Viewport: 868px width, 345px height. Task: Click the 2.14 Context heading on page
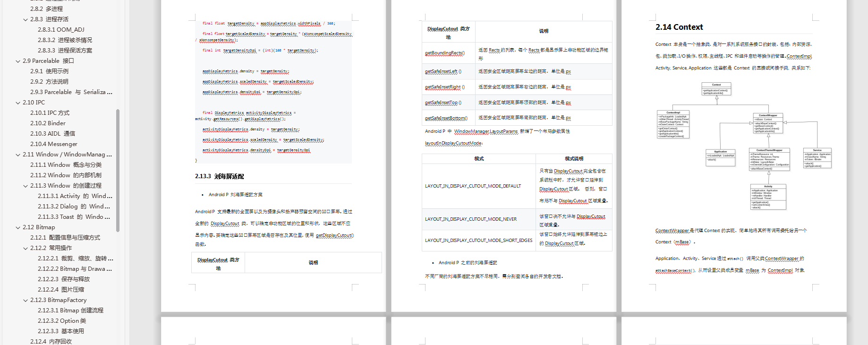coord(679,27)
